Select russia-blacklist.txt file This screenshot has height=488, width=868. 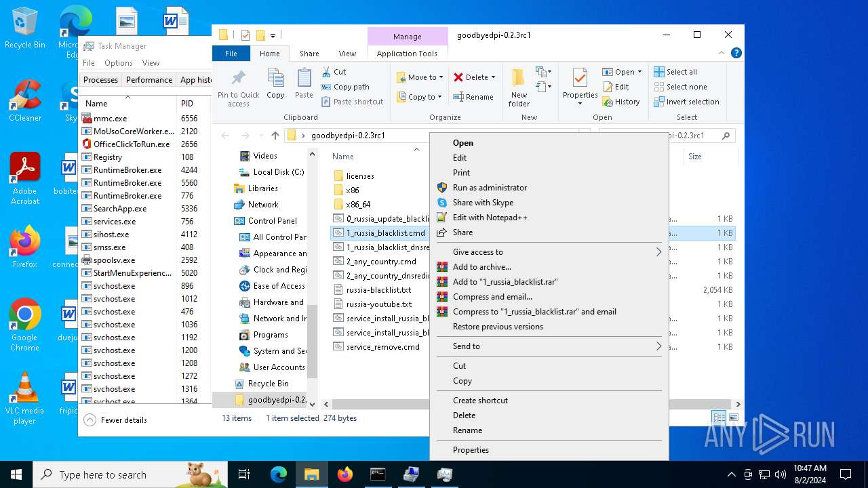coord(378,290)
